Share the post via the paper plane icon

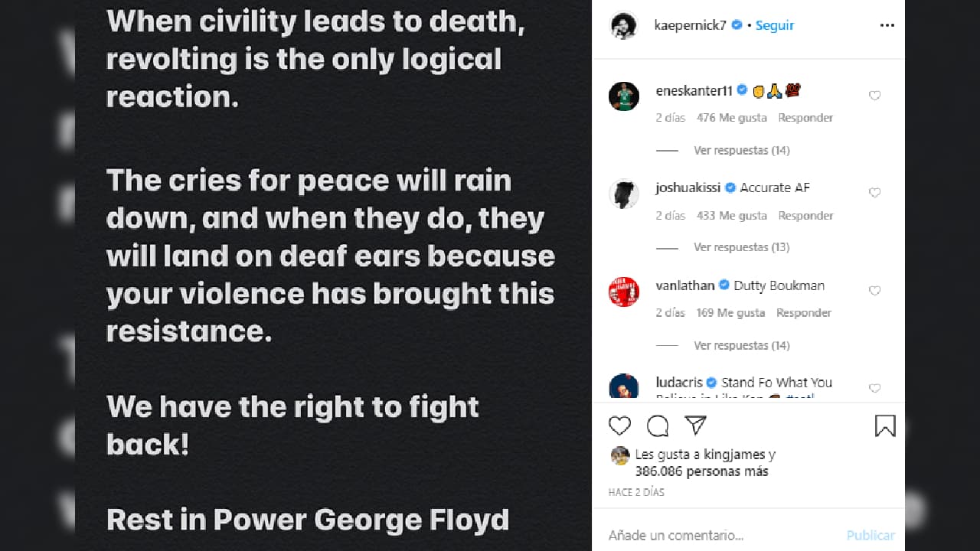pyautogui.click(x=694, y=425)
